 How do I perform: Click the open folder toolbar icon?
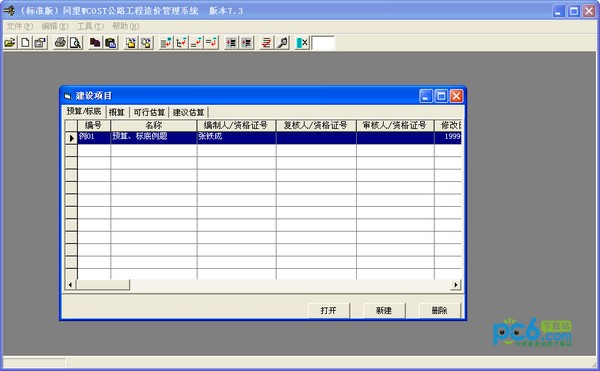[x=10, y=42]
